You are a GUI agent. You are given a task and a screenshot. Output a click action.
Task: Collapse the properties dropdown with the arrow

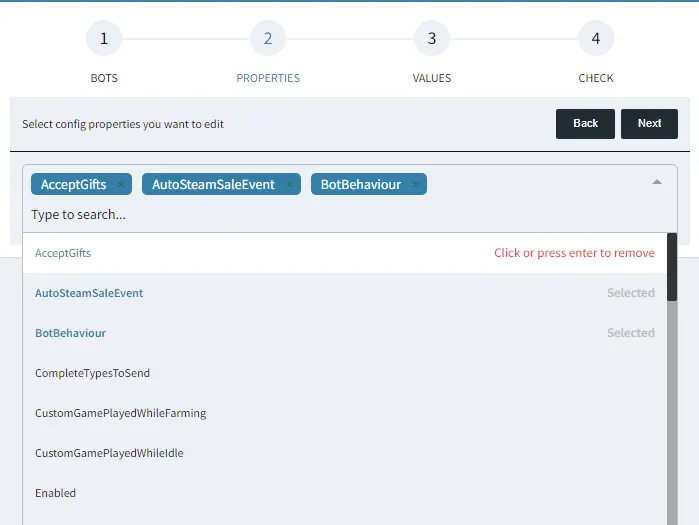[x=657, y=182]
